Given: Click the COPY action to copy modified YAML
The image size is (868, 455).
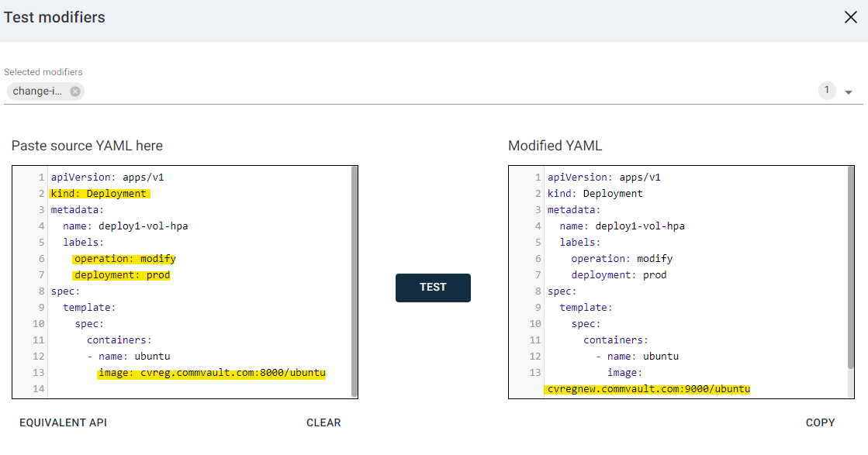Looking at the screenshot, I should tap(820, 422).
